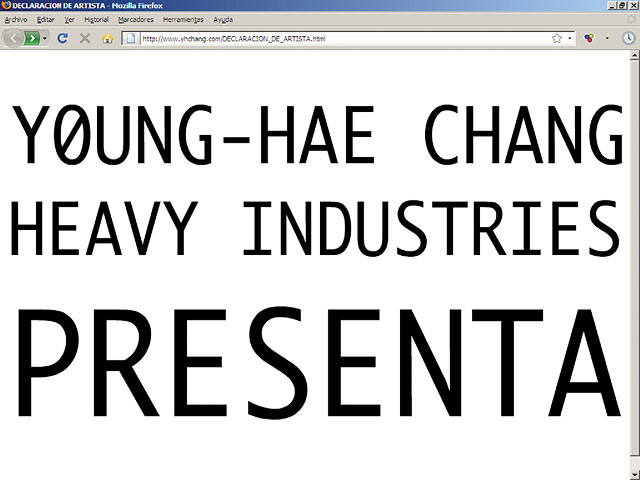Stop loading with the X Stop icon
Viewport: 640px width, 480px height.
coord(85,38)
